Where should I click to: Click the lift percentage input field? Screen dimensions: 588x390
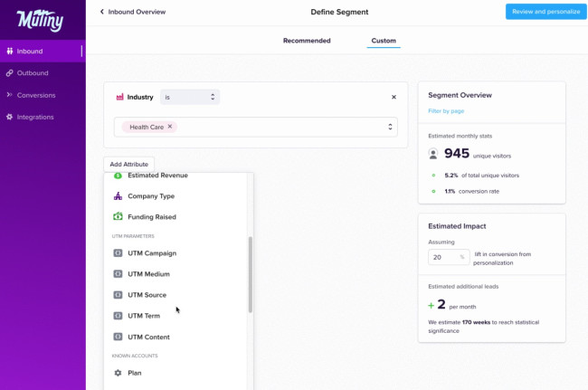(x=446, y=257)
